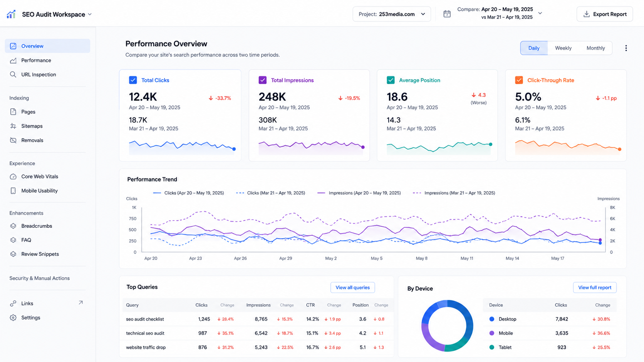This screenshot has height=362, width=644.
Task: Click the device donut chart
Action: pyautogui.click(x=447, y=325)
